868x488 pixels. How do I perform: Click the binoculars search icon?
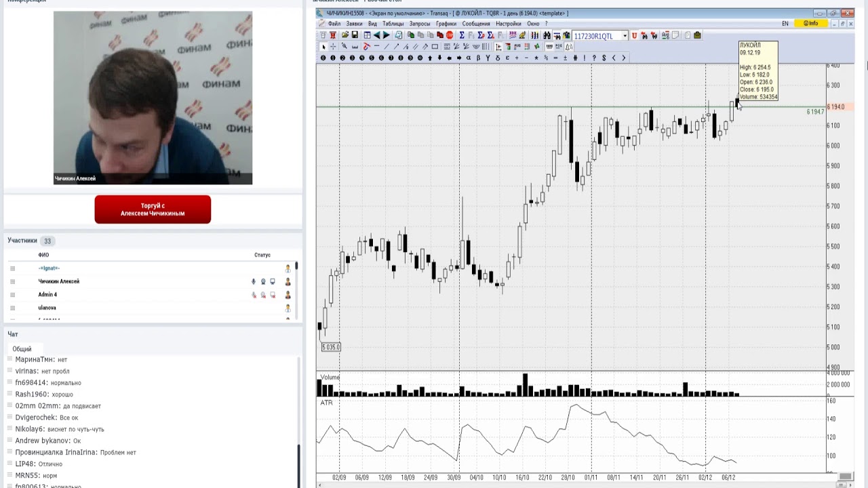[x=547, y=35]
